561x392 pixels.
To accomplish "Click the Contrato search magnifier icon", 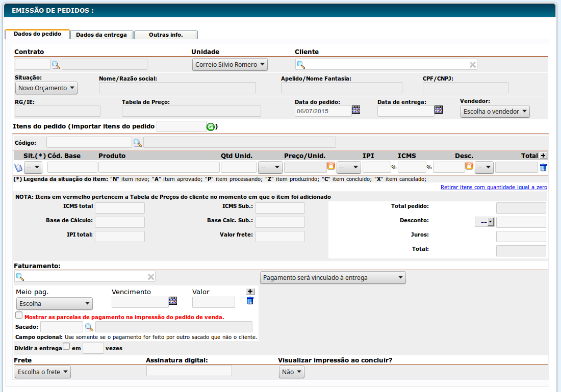I will click(56, 65).
